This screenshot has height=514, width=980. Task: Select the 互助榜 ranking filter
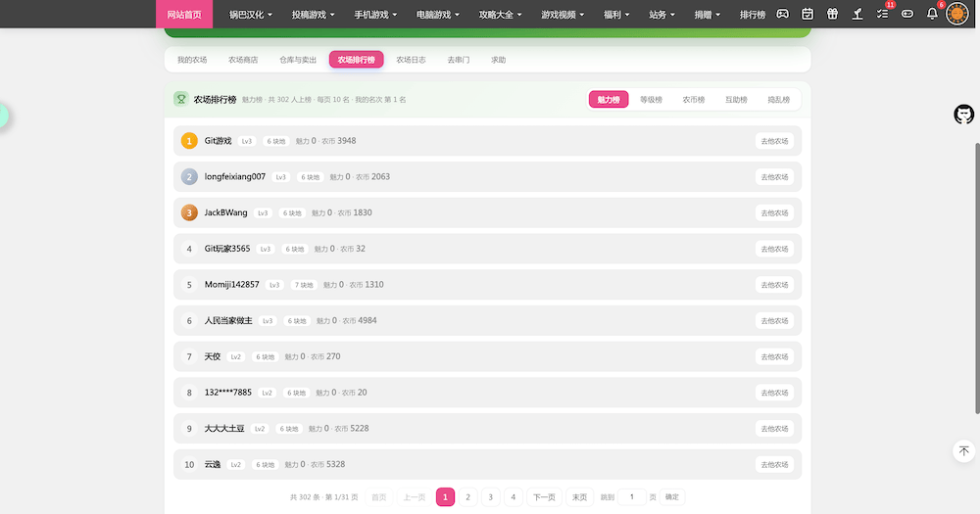pyautogui.click(x=736, y=99)
